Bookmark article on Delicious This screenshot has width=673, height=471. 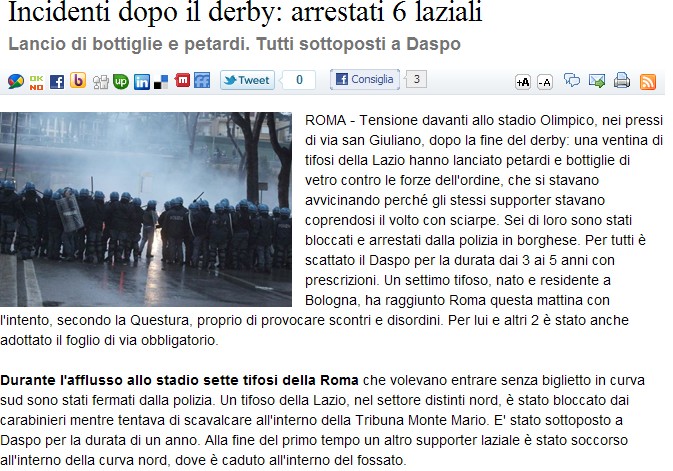coord(161,82)
